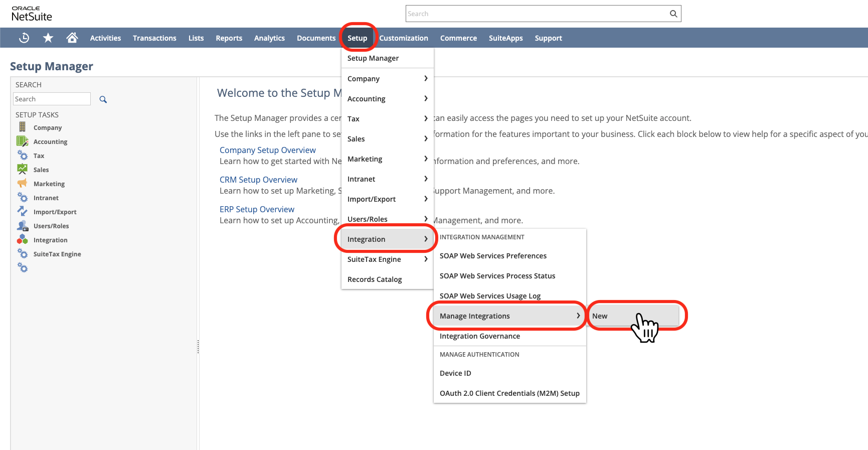Viewport: 868px width, 450px height.
Task: Open SOAP Web Services Usage Log
Action: click(x=509, y=296)
